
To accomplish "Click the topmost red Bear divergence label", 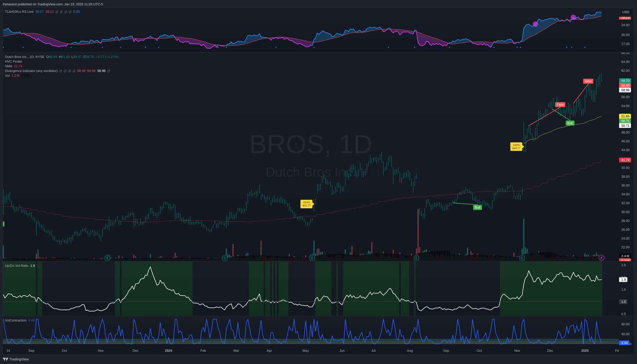I will point(588,81).
